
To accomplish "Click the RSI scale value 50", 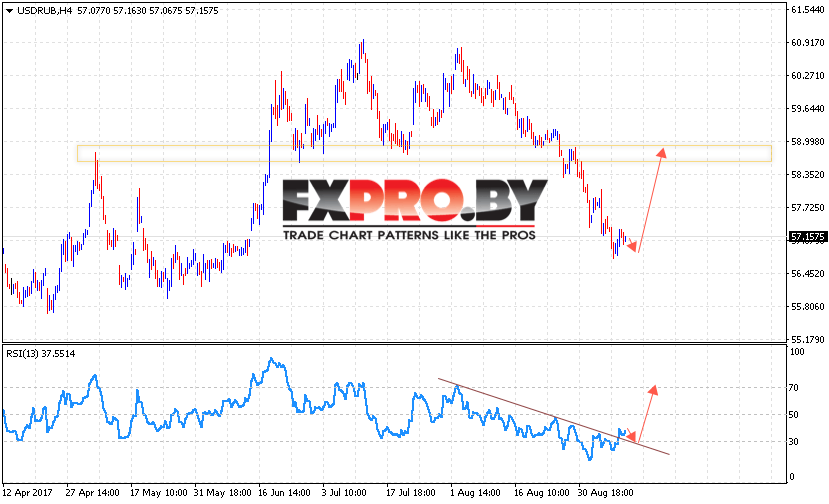I will (x=794, y=415).
